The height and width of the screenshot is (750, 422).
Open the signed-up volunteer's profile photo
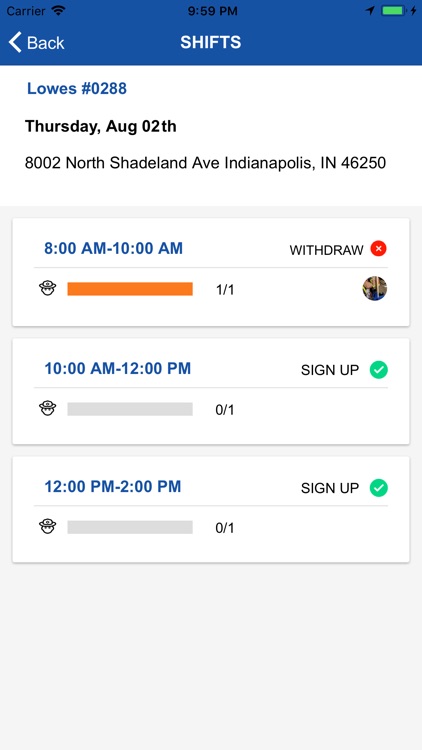click(375, 288)
